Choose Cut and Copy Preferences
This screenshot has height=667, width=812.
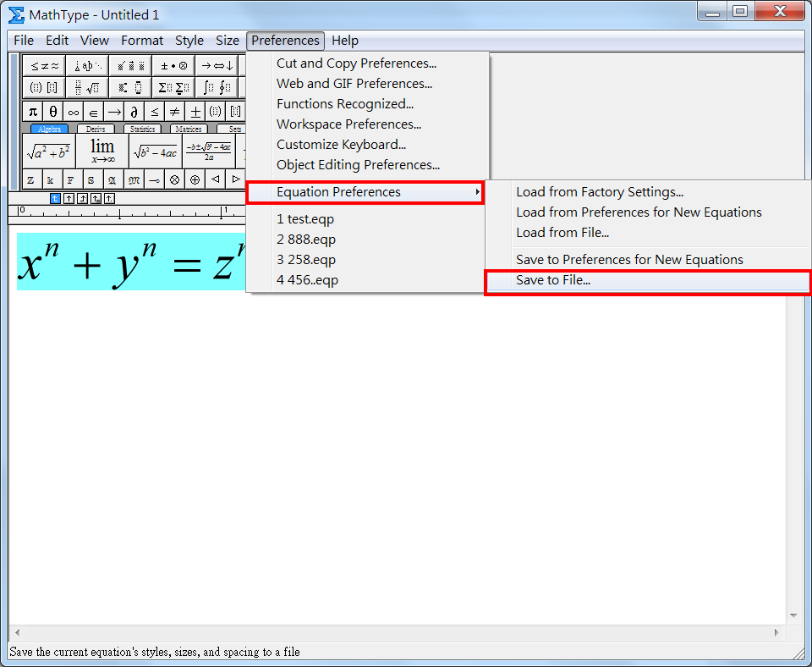[368, 63]
